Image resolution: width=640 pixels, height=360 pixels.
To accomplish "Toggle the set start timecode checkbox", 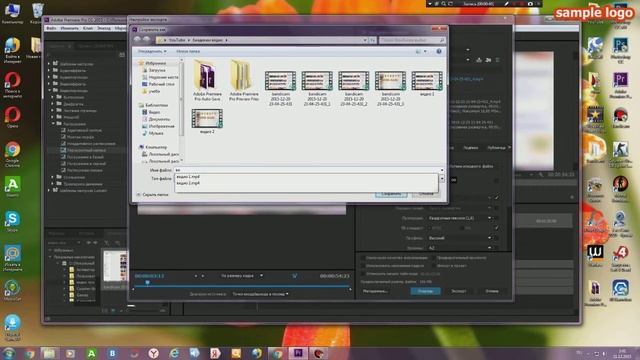I will click(x=362, y=273).
